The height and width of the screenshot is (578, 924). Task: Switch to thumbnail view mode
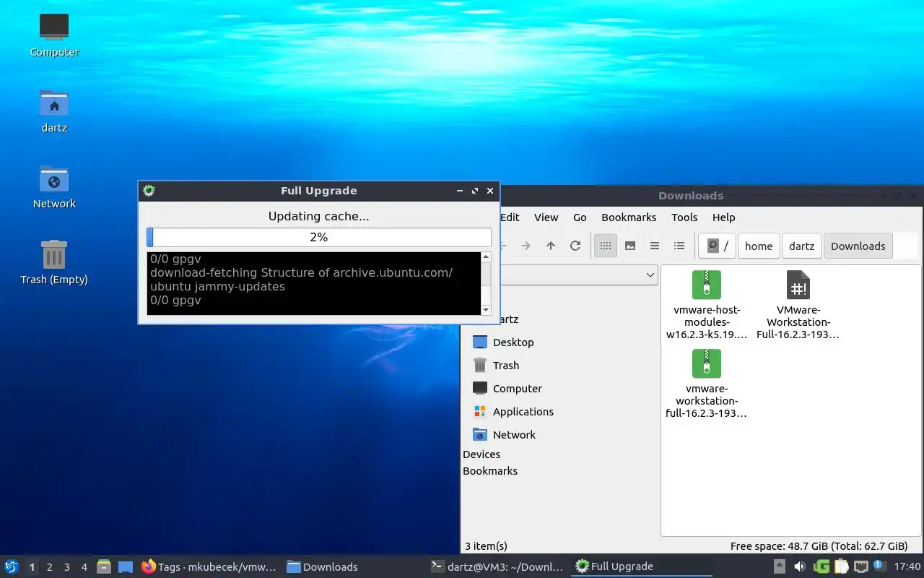[630, 246]
